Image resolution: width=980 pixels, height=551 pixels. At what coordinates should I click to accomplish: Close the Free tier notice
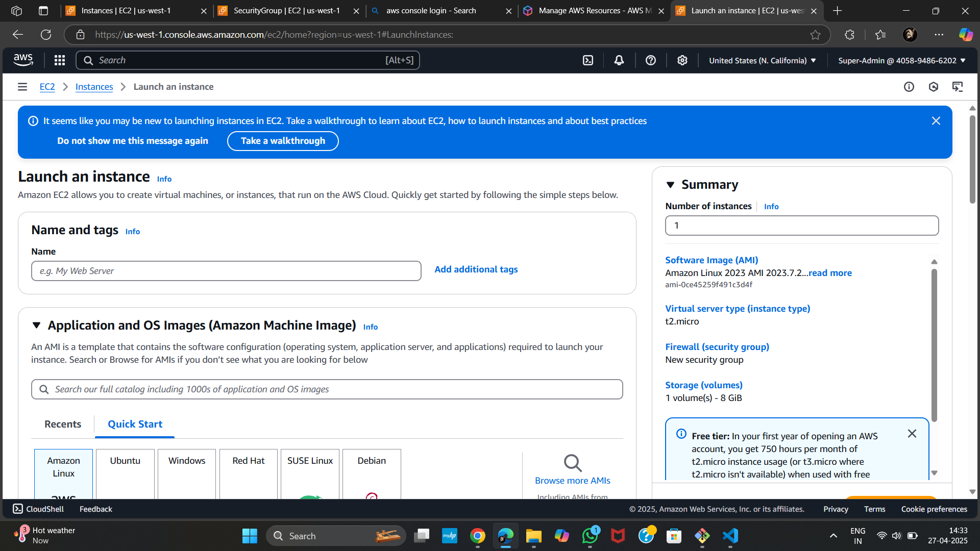coord(912,434)
